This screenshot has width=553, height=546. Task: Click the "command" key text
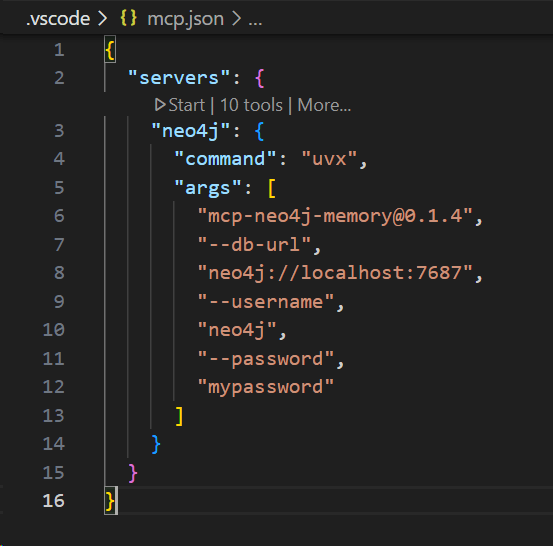click(225, 159)
